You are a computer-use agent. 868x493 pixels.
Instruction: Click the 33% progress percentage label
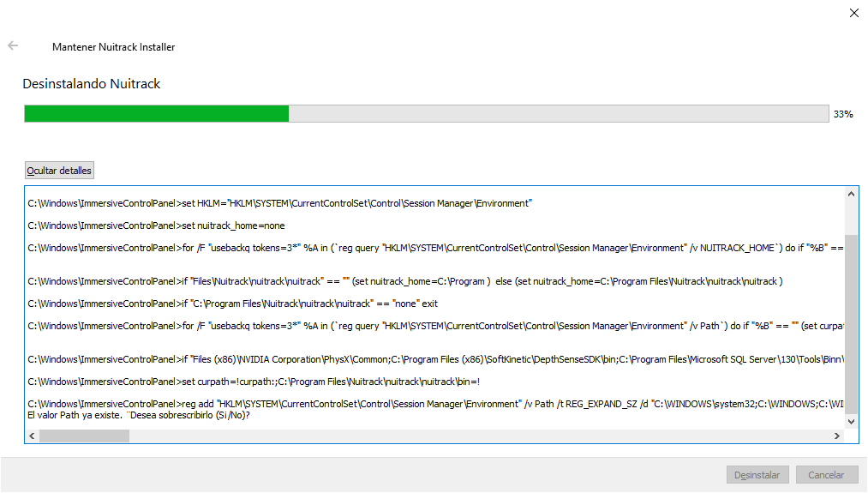tap(843, 114)
